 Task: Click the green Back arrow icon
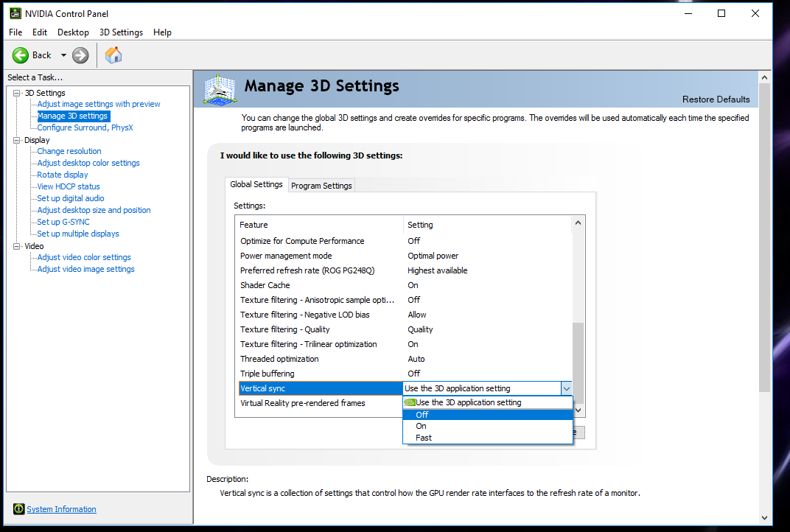tap(20, 55)
